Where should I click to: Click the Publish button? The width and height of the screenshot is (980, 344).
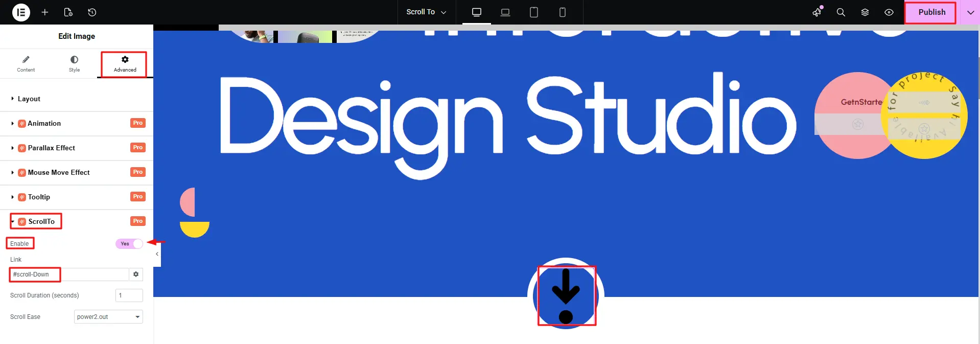(x=931, y=12)
